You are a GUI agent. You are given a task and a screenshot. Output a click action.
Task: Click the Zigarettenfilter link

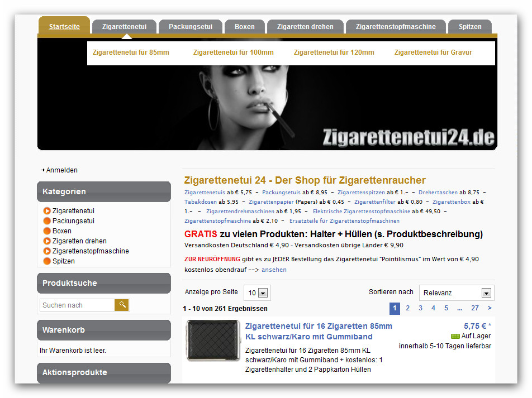coord(375,202)
